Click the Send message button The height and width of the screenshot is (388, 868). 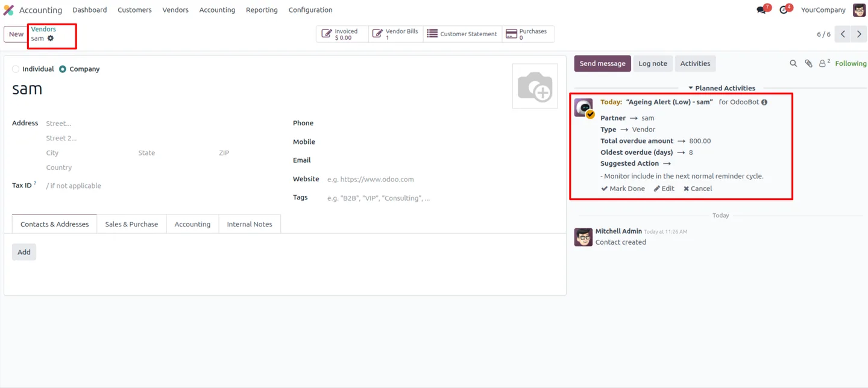point(602,63)
